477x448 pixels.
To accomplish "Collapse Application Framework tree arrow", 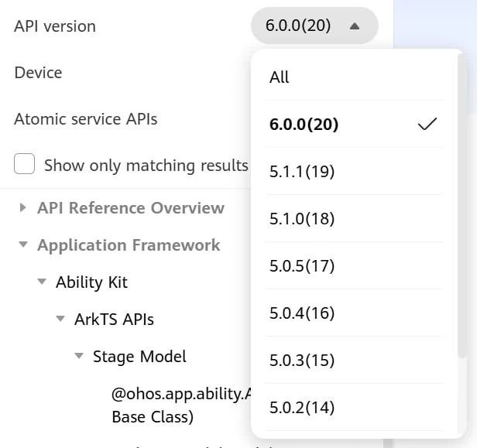I will click(23, 245).
